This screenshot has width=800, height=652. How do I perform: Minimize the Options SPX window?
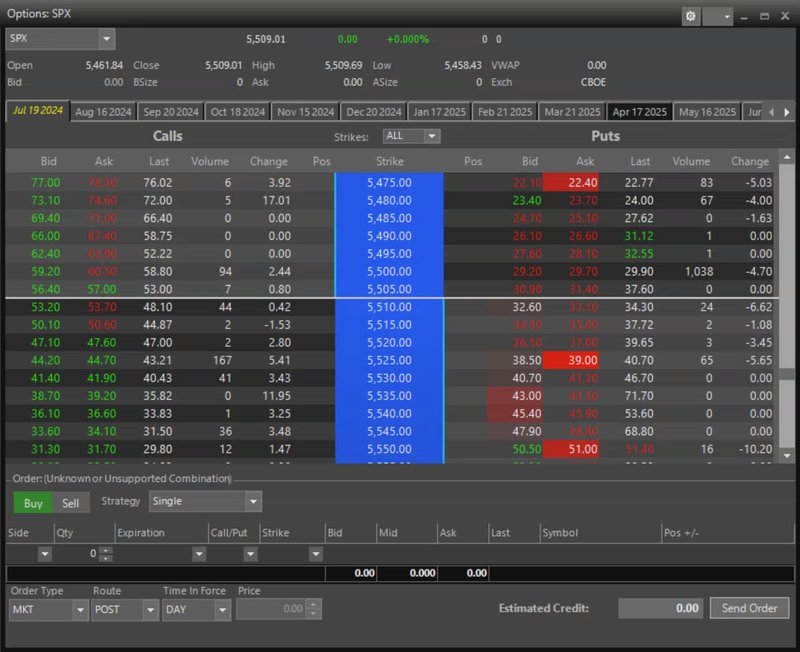(x=745, y=17)
